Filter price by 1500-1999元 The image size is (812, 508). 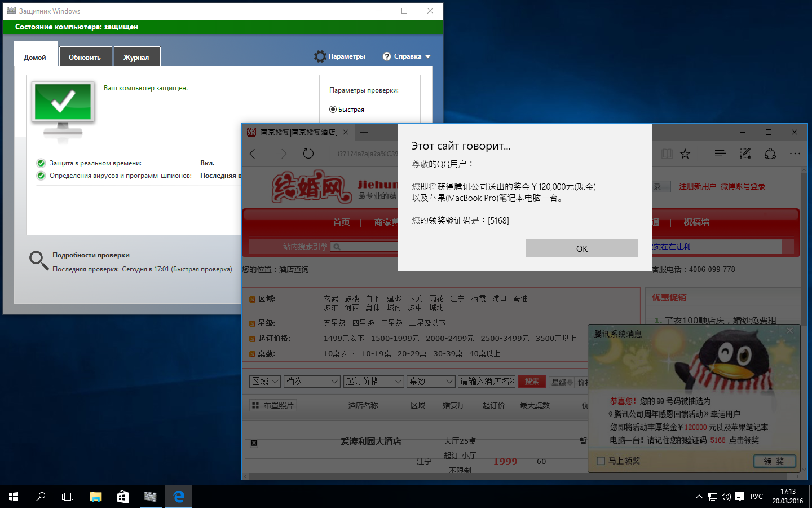(395, 338)
